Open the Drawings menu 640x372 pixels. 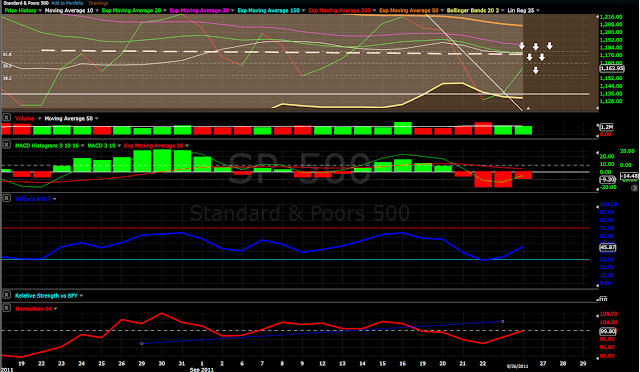coord(98,3)
